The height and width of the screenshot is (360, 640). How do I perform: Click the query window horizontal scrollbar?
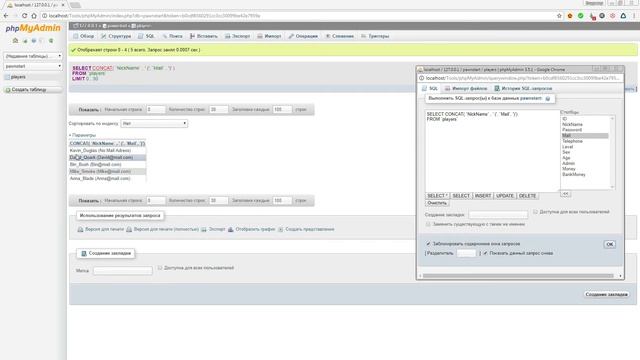518,276
